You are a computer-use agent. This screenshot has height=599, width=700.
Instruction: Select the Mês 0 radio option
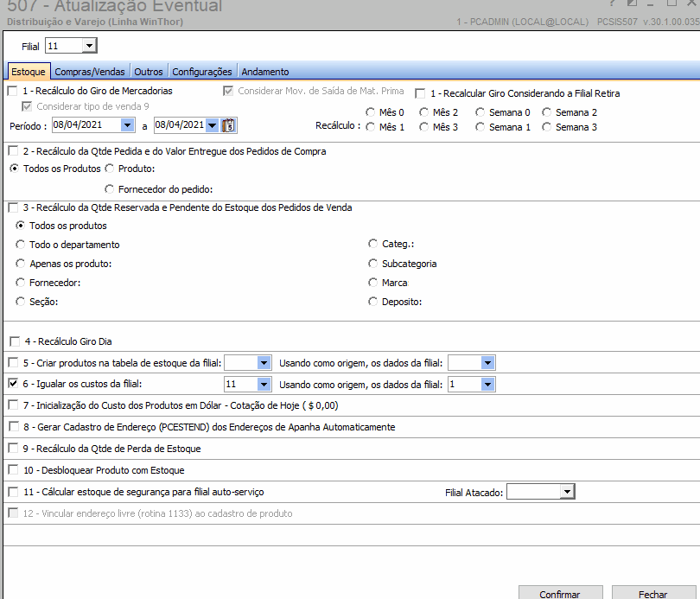tap(370, 112)
